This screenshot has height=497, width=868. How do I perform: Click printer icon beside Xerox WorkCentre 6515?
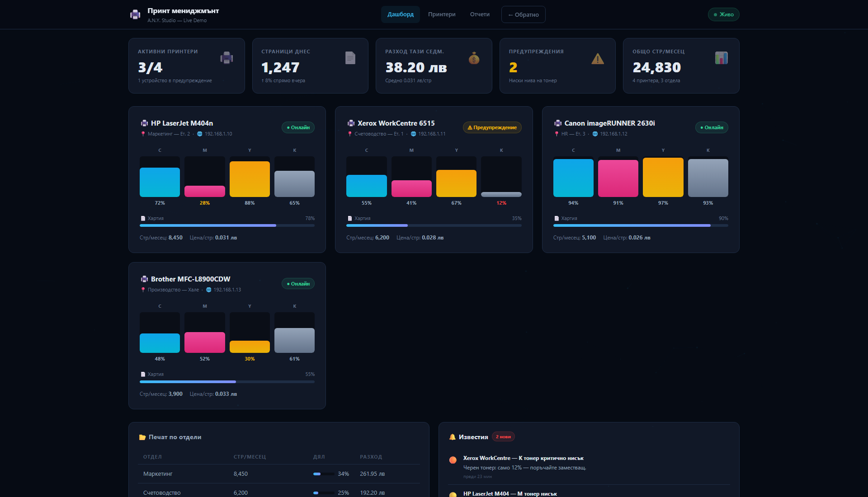pos(351,123)
